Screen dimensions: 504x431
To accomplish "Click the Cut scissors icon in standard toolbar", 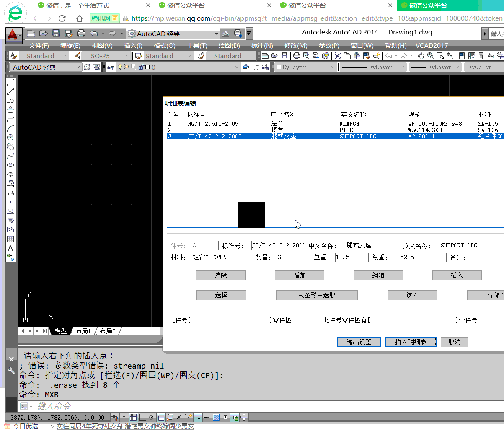I will (337, 56).
